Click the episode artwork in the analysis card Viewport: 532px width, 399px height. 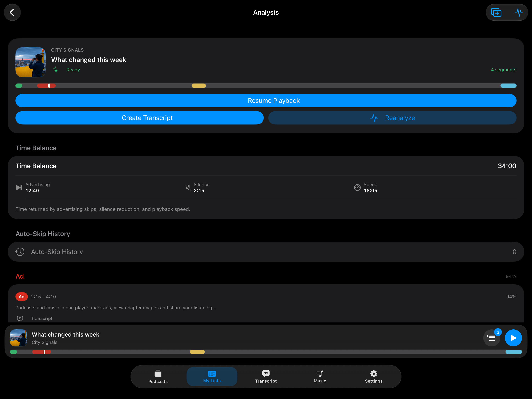click(x=31, y=62)
